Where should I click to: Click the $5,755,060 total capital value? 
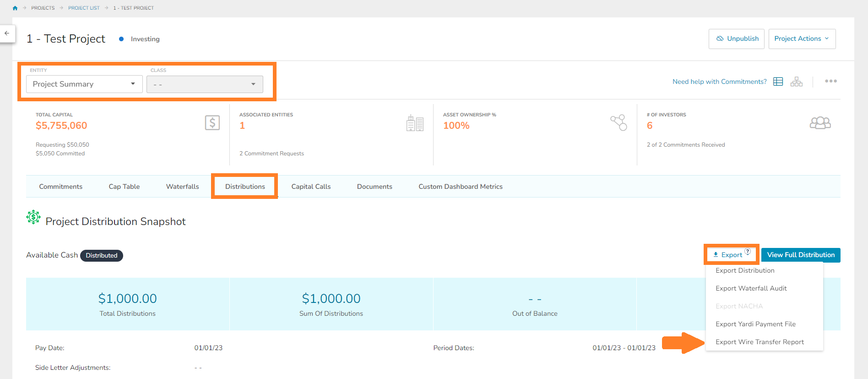pyautogui.click(x=61, y=126)
